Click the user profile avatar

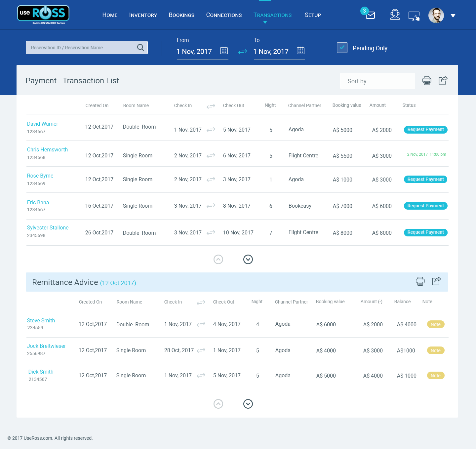click(436, 15)
